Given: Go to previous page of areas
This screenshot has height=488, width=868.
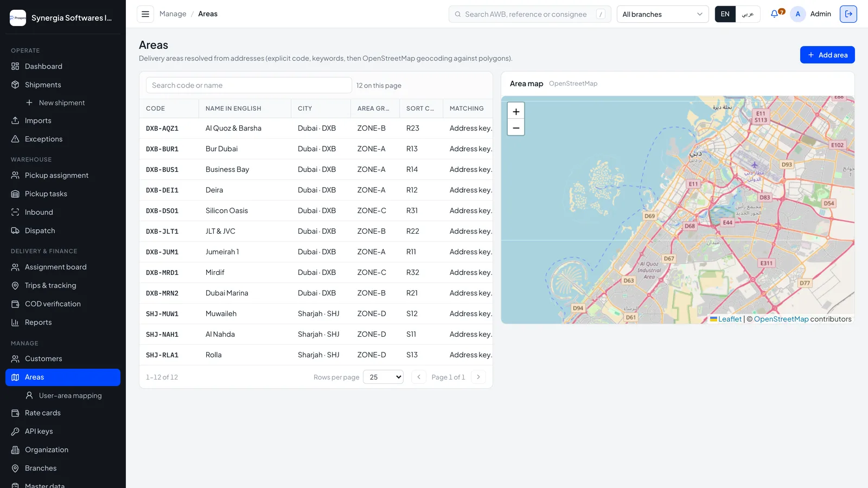Looking at the screenshot, I should (419, 377).
